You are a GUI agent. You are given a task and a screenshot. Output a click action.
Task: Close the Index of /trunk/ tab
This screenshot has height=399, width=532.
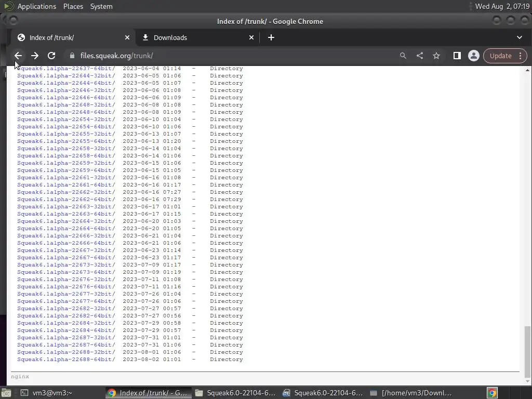point(127,37)
